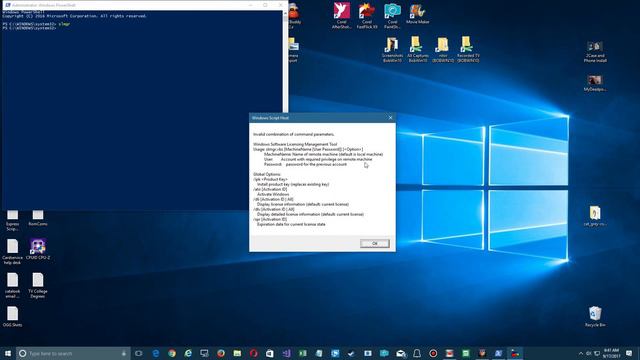Image resolution: width=640 pixels, height=360 pixels.
Task: Select the OGS Shirts file icon
Action: (12, 316)
